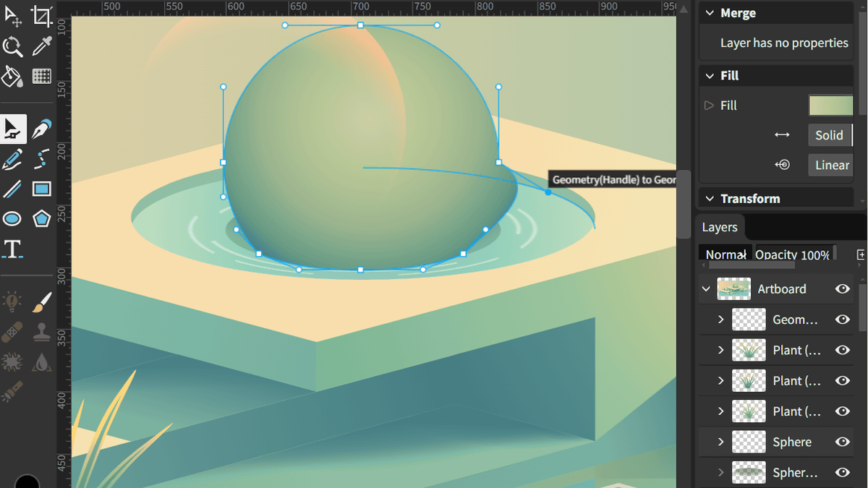Select the Navigate zoom tool
The image size is (868, 488).
coord(13,47)
